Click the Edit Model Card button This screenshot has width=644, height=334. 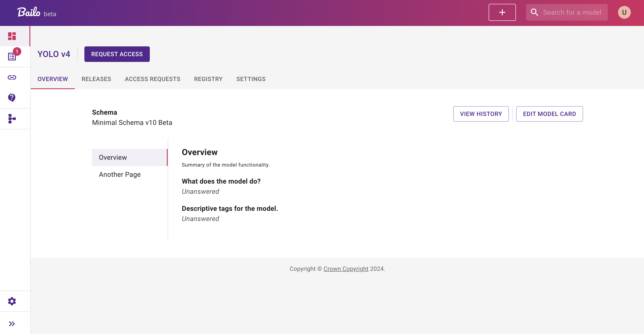(x=550, y=114)
